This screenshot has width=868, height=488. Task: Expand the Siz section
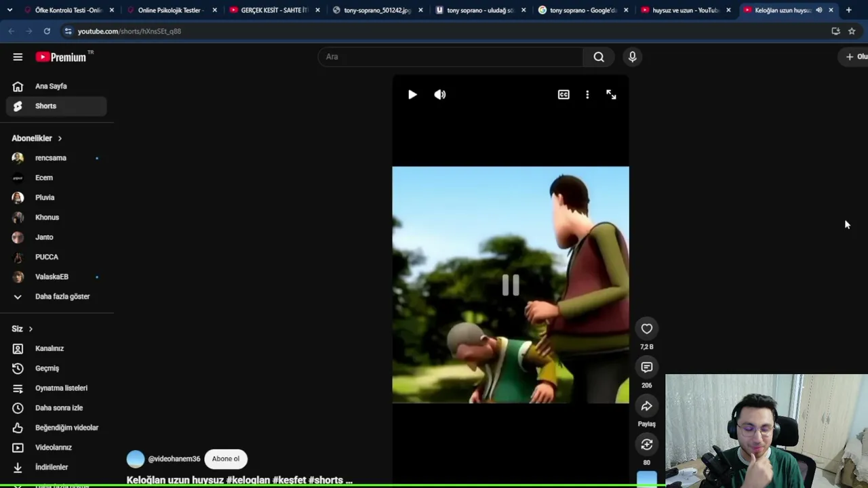pos(22,329)
